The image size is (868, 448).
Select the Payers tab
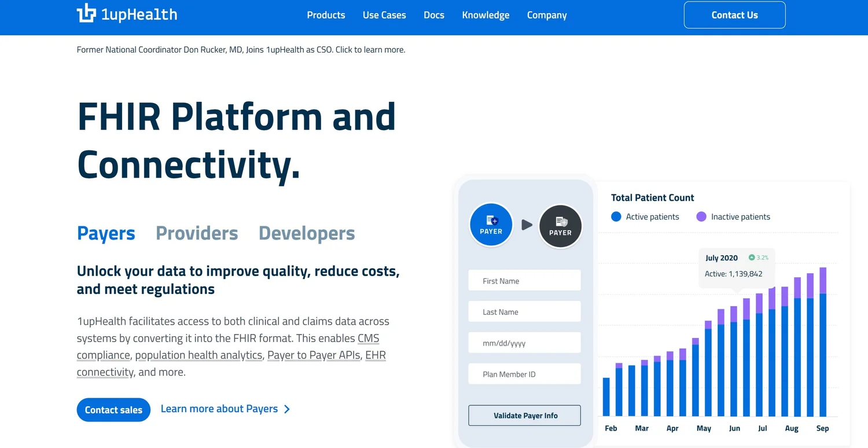tap(106, 233)
